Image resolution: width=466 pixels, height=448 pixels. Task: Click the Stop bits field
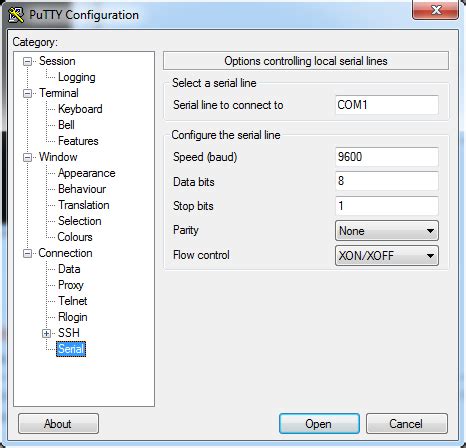click(x=387, y=206)
